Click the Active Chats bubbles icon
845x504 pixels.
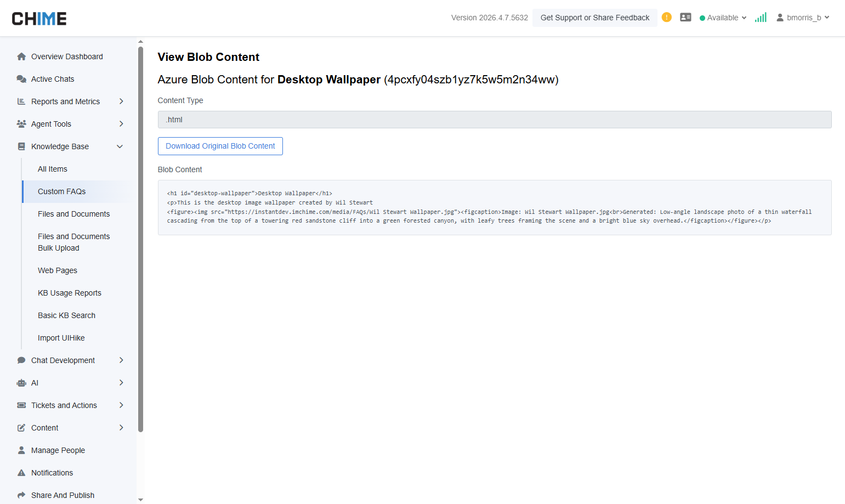coord(21,79)
